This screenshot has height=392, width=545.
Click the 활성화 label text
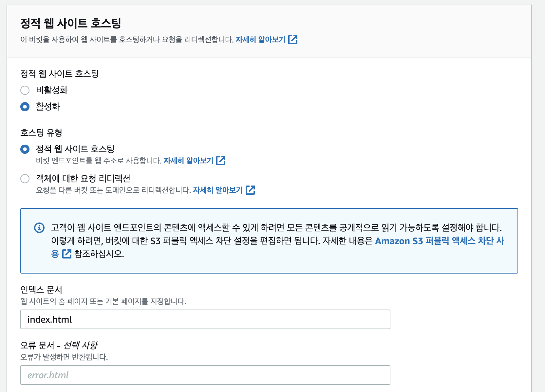point(48,106)
